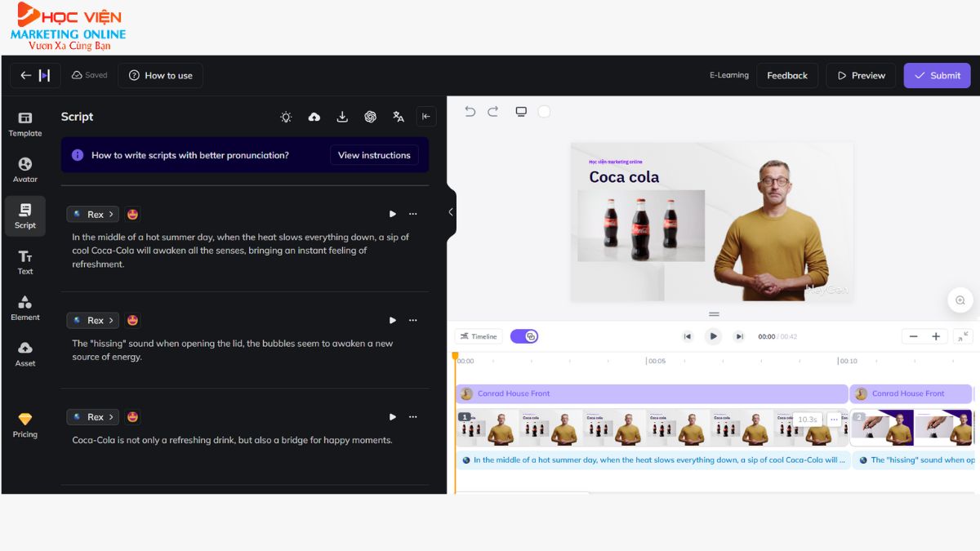The image size is (980, 551).
Task: Click emotion emoji of first script block
Action: (132, 214)
